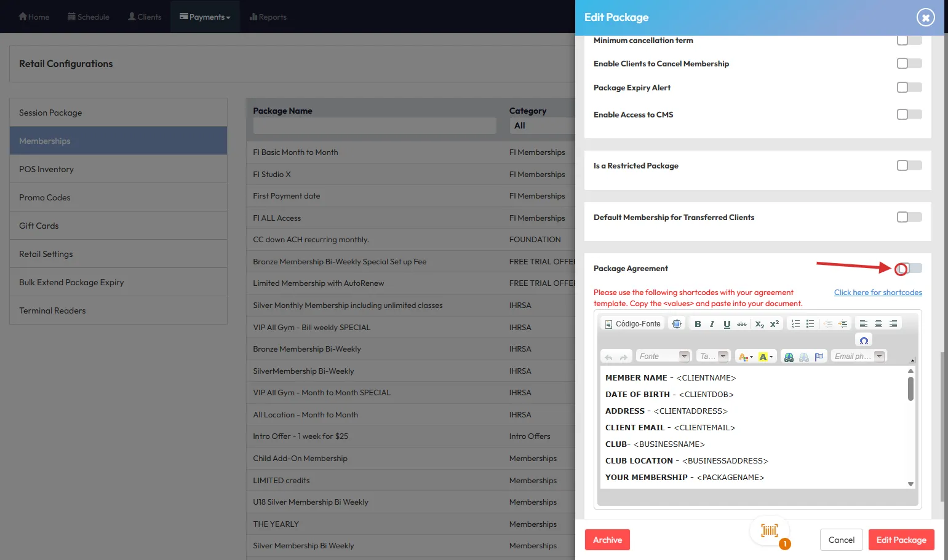Toggle Enable Clients to Cancel Membership
This screenshot has height=560, width=948.
[x=909, y=63]
